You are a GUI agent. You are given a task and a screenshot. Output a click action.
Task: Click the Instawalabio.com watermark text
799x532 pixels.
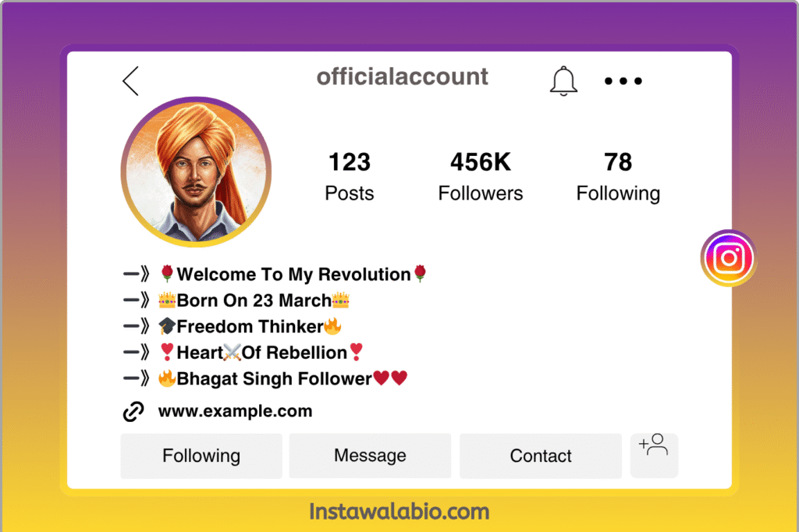(399, 512)
